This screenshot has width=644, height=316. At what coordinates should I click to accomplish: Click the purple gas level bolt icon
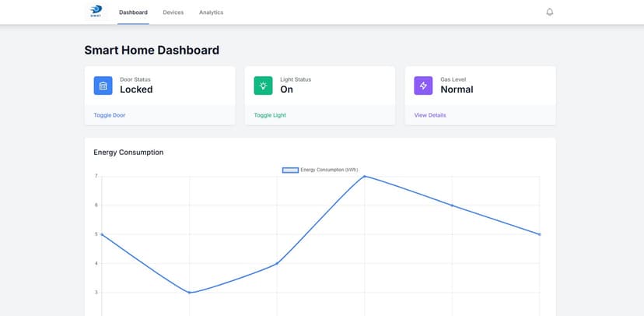[x=423, y=86]
